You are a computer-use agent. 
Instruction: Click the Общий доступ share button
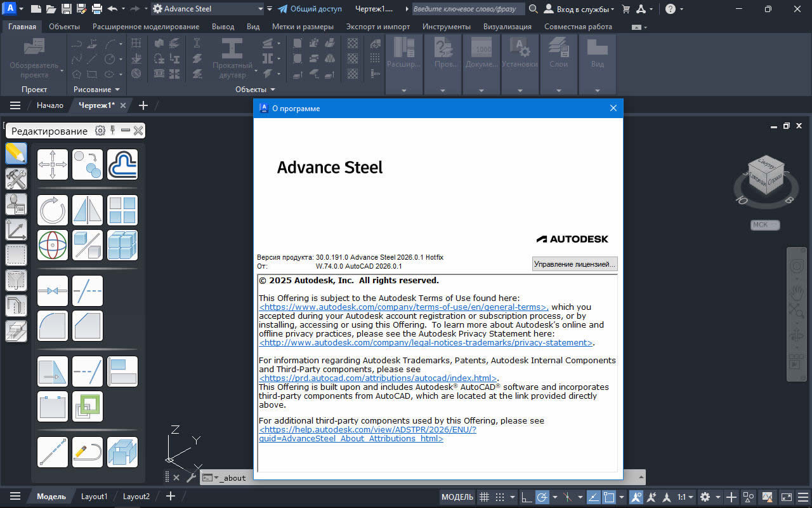(310, 9)
